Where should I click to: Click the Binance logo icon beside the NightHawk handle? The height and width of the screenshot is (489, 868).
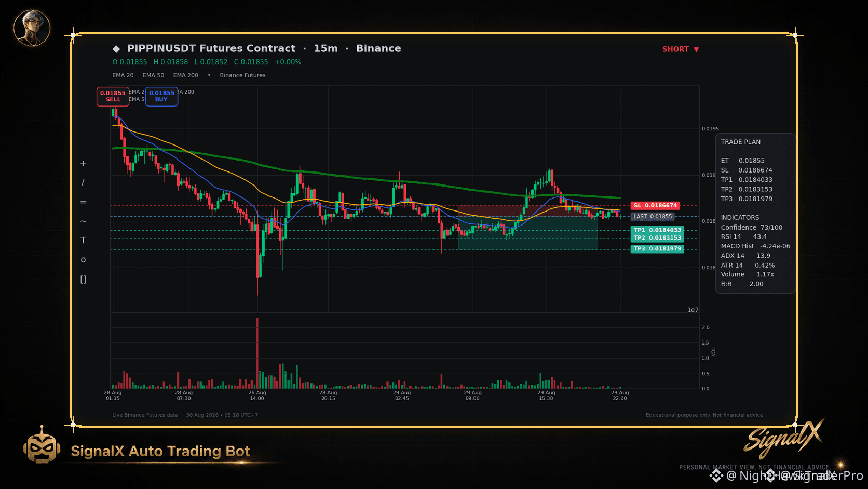pos(716,476)
